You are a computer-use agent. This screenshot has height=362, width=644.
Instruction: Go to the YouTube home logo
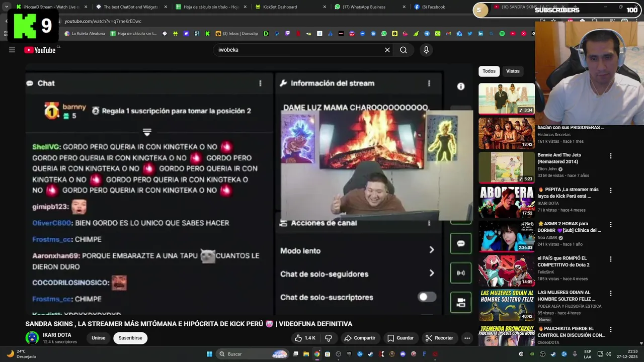click(40, 50)
